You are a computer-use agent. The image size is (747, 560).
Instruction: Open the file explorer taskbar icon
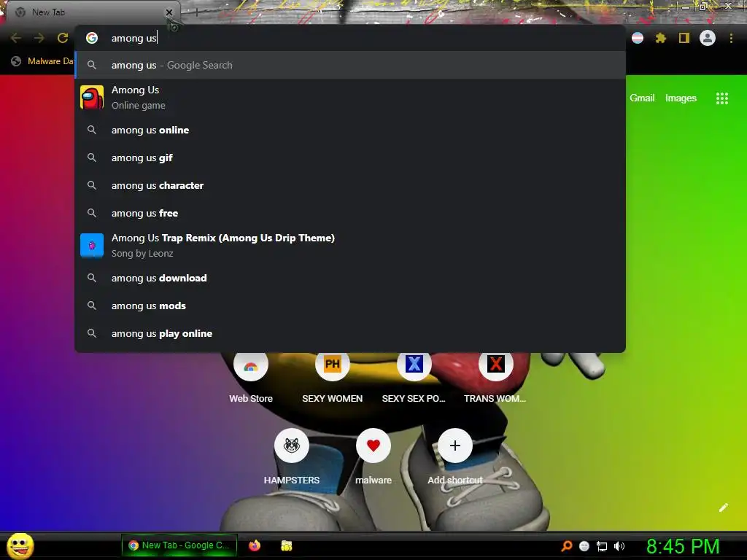coord(286,545)
